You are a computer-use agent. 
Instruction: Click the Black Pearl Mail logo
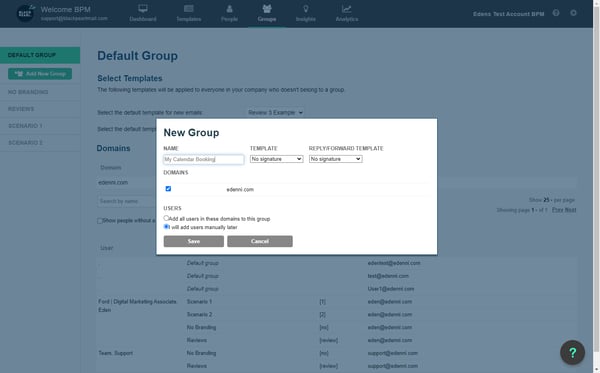coord(25,13)
